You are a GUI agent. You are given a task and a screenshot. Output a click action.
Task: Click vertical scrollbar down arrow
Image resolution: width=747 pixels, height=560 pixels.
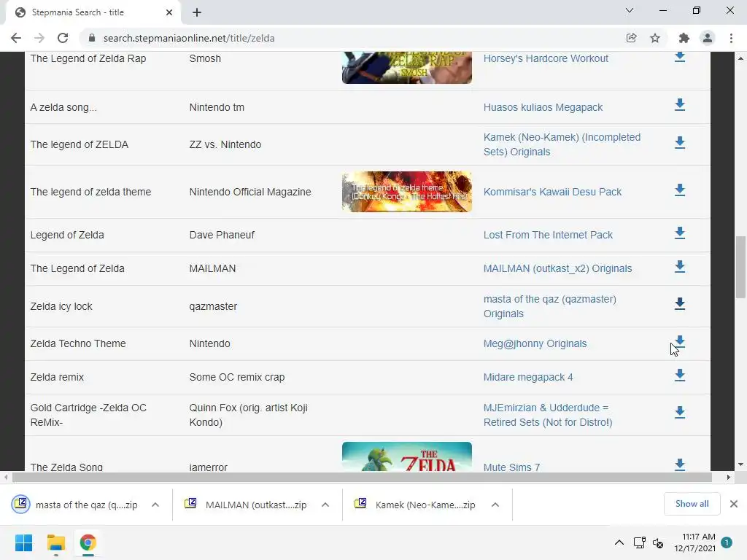point(740,464)
